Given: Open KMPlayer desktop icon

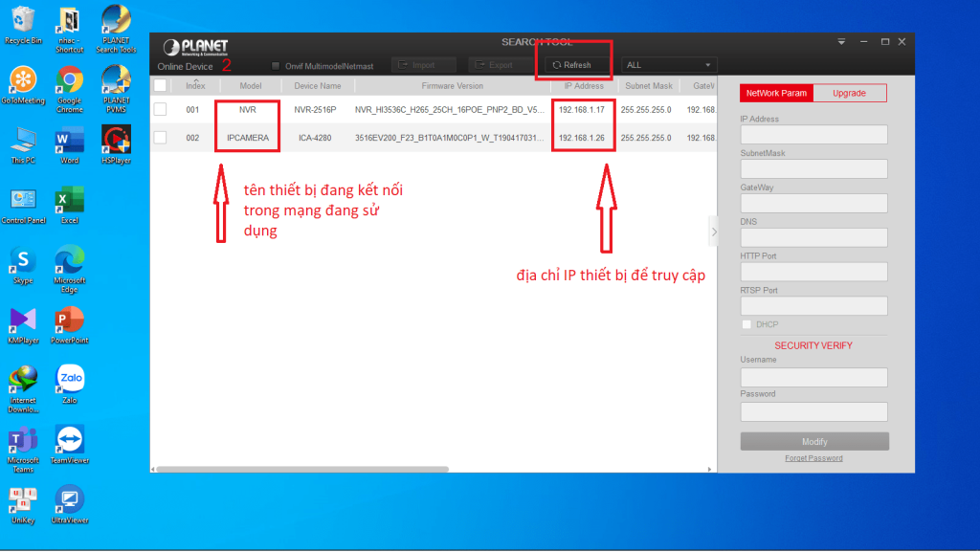Looking at the screenshot, I should click(23, 326).
